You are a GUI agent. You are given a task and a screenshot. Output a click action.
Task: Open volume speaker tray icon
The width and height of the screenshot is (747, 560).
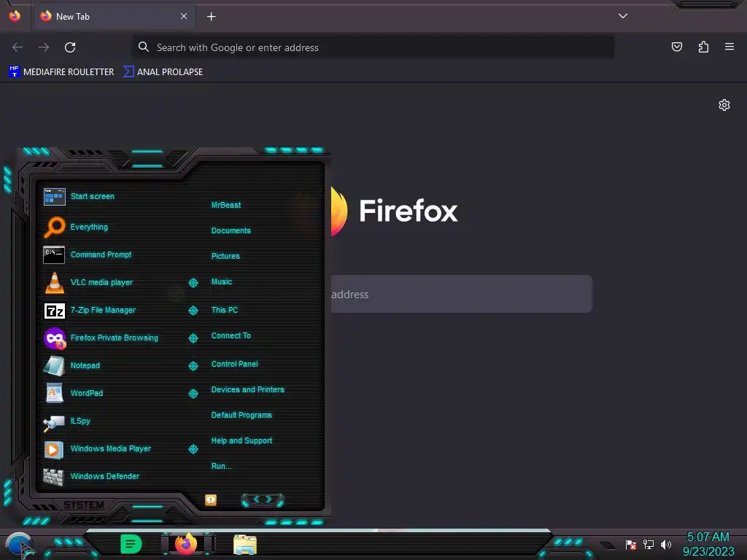665,544
